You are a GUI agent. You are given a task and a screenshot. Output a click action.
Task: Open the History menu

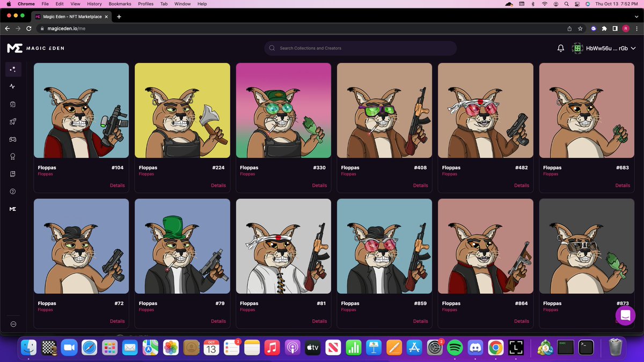(x=94, y=4)
